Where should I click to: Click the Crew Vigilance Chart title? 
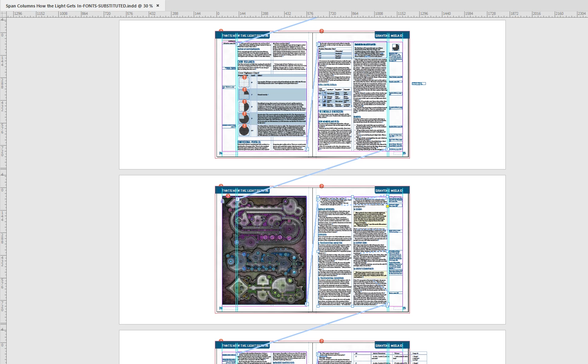[x=249, y=73]
